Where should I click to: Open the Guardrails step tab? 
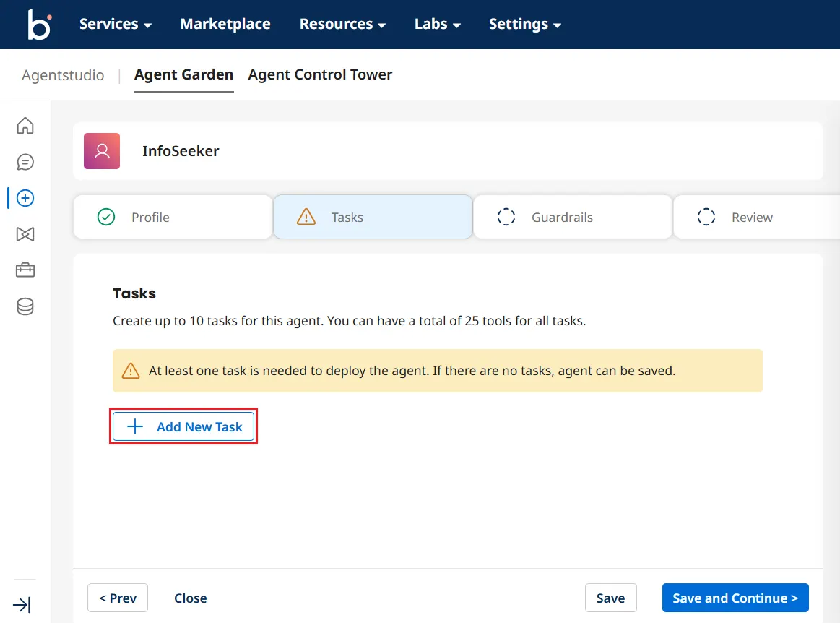(572, 217)
